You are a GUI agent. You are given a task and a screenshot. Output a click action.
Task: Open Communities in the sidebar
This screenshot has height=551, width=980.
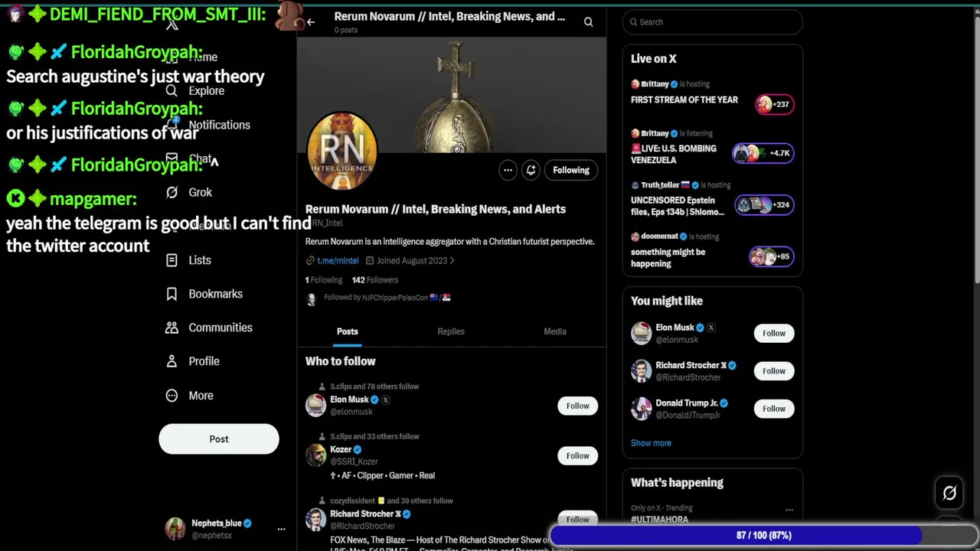(220, 328)
